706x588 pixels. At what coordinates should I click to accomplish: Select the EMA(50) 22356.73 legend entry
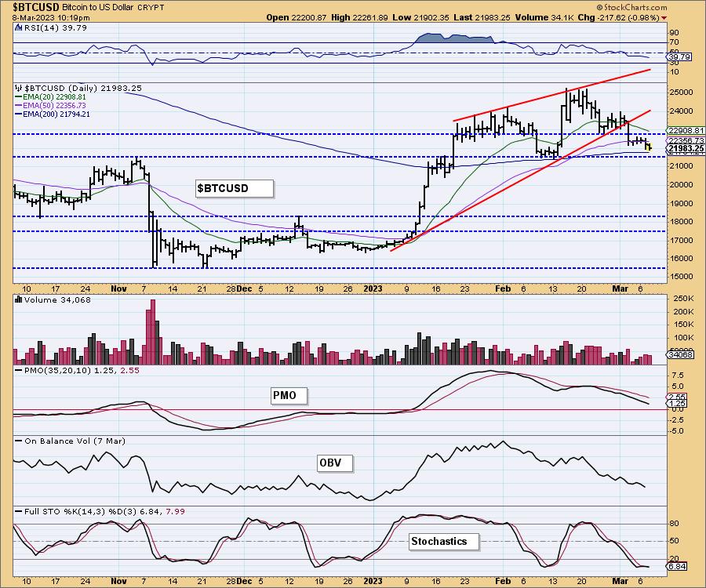[50, 105]
